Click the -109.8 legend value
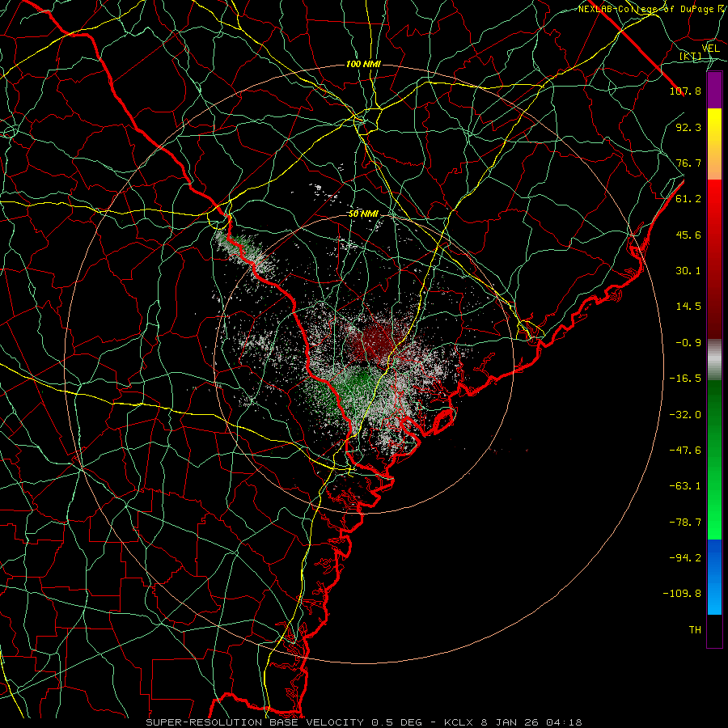 tap(682, 594)
